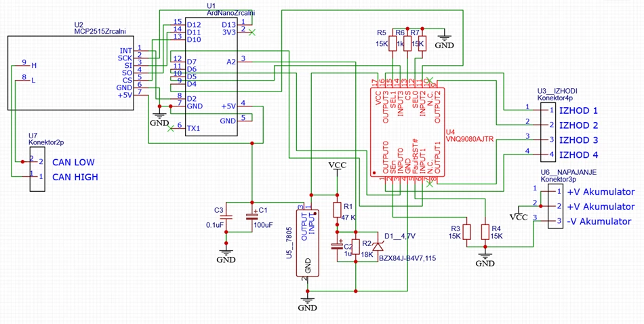Click the A2 pin label on Arduino Nano
The height and width of the screenshot is (324, 644).
click(x=231, y=62)
